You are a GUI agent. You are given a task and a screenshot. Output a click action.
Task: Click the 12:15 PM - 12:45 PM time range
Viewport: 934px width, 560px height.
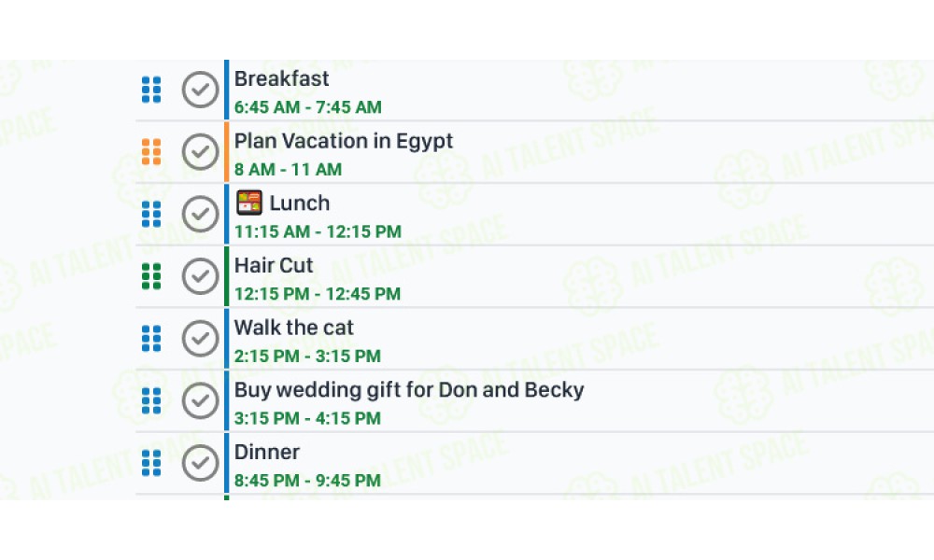317,294
